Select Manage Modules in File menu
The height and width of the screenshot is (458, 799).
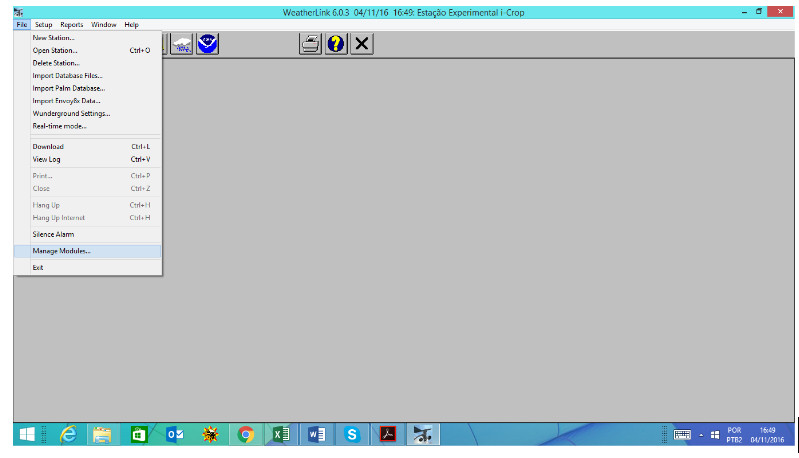pos(62,251)
